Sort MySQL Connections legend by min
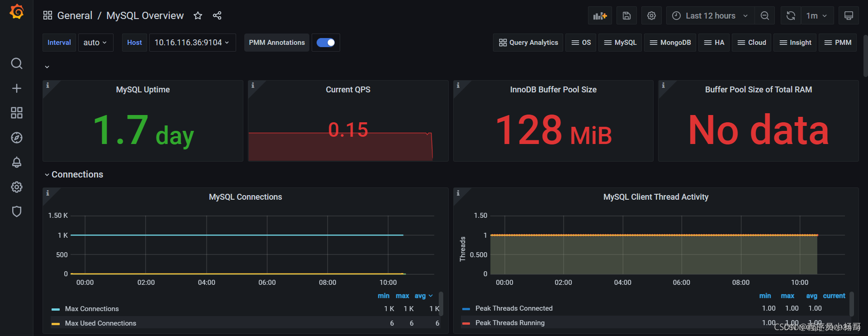Screen dimensions: 868x336 384,296
